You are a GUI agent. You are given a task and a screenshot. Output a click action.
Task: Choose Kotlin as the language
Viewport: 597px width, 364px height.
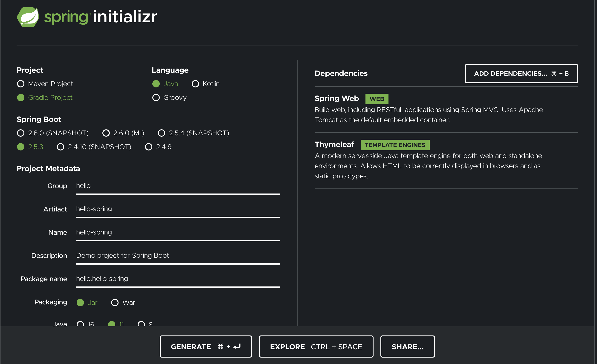pyautogui.click(x=195, y=84)
